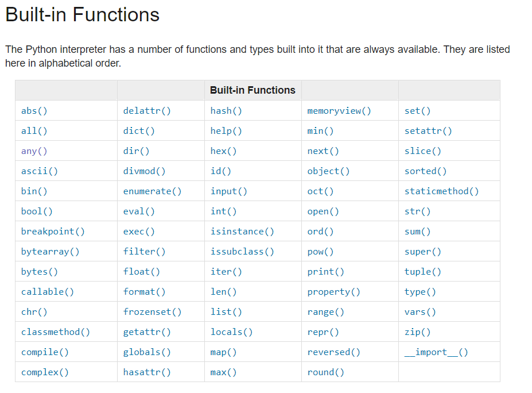Click the staticmethod() link

441,191
